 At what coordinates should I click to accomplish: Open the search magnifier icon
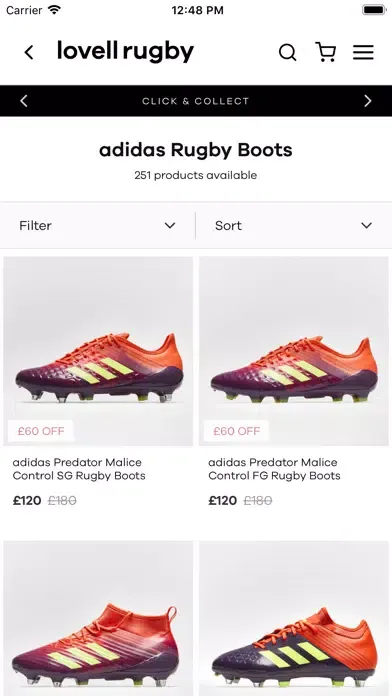(287, 52)
